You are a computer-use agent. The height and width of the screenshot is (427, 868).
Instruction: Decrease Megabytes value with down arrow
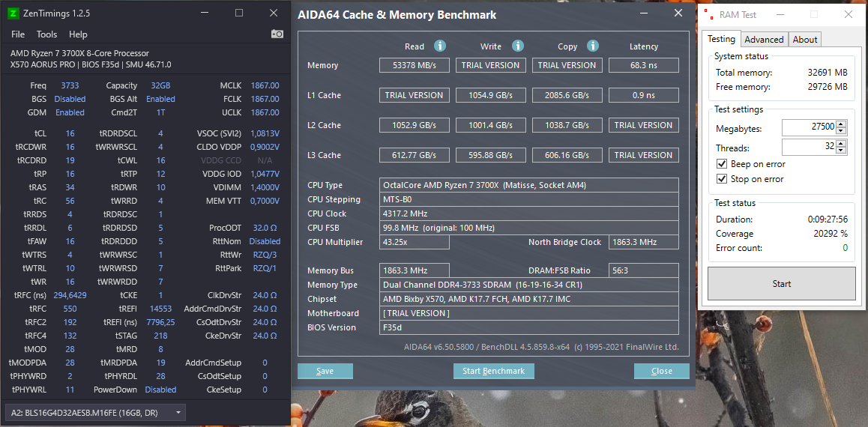pos(841,131)
